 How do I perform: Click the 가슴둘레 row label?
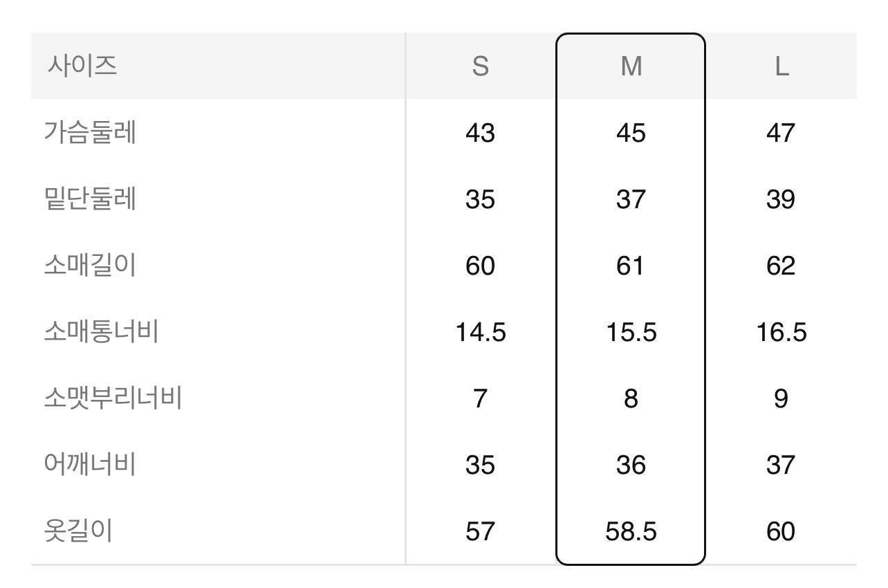point(90,132)
